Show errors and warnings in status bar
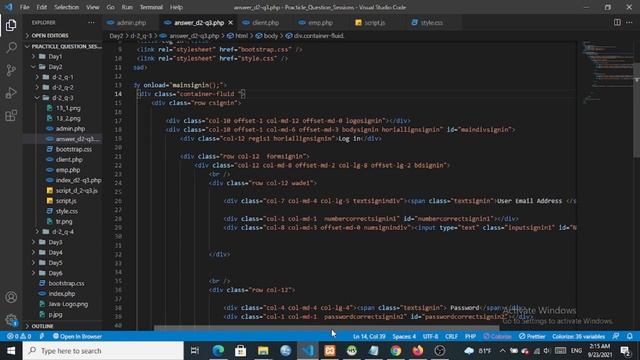 coord(19,336)
